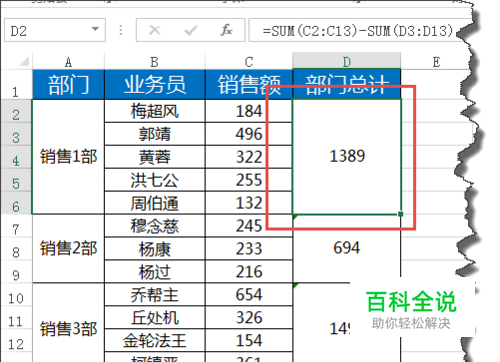Select row 6 header
Image resolution: width=500 pixels, height=362 pixels.
[x=16, y=203]
